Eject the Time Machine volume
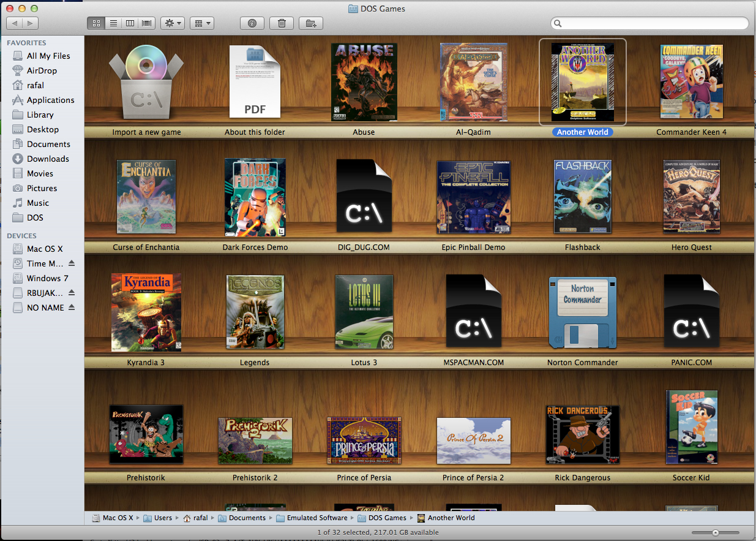This screenshot has height=541, width=756. pos(72,263)
